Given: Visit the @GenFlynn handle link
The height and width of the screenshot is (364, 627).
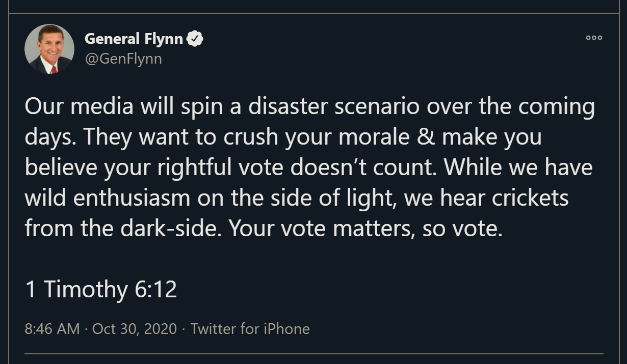Looking at the screenshot, I should [x=123, y=59].
